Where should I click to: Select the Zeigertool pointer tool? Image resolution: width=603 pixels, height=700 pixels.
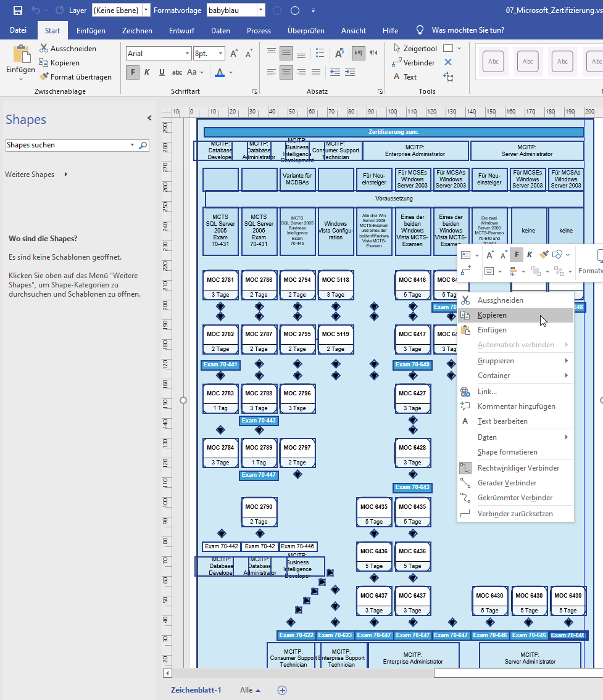pos(414,48)
